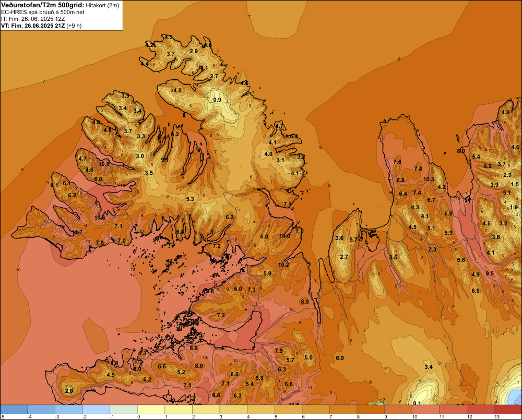Click the 1.5 temperature label
The image size is (522, 420).
[515, 184]
